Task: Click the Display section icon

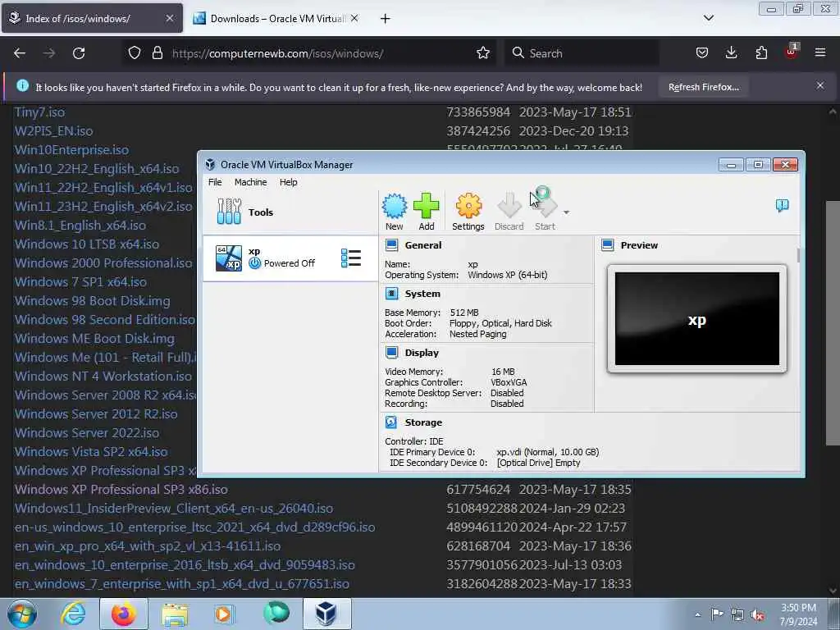Action: pos(391,353)
